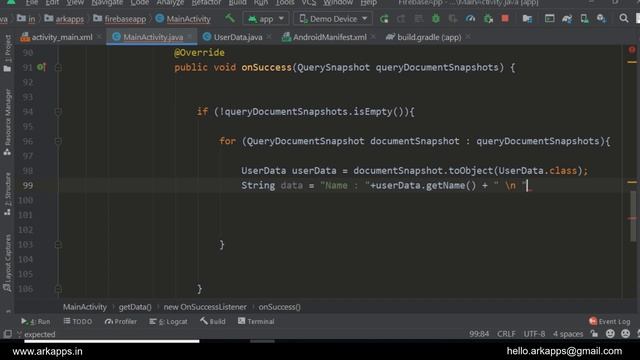Change the 4 spaces indent setting
Image resolution: width=640 pixels, height=360 pixels.
point(568,334)
